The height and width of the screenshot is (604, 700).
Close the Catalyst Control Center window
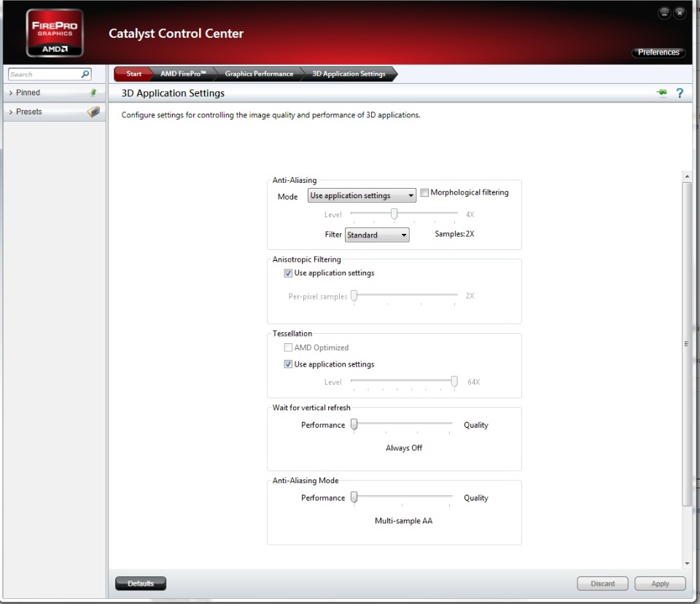(680, 13)
